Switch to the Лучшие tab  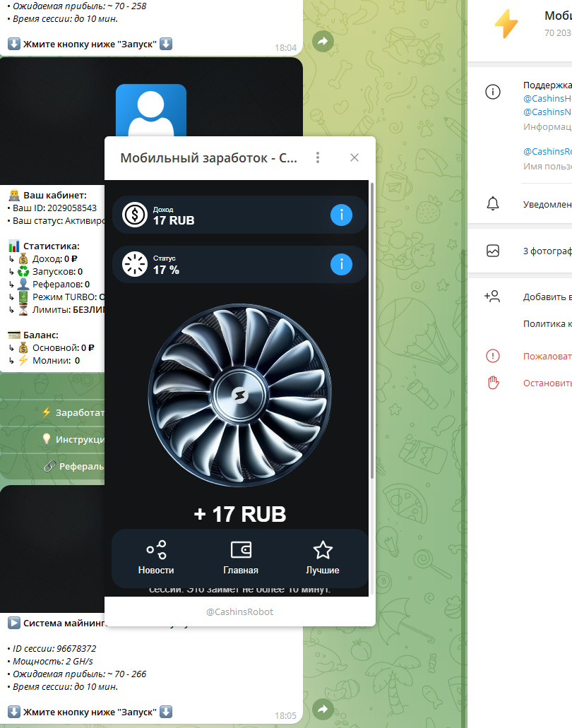323,558
